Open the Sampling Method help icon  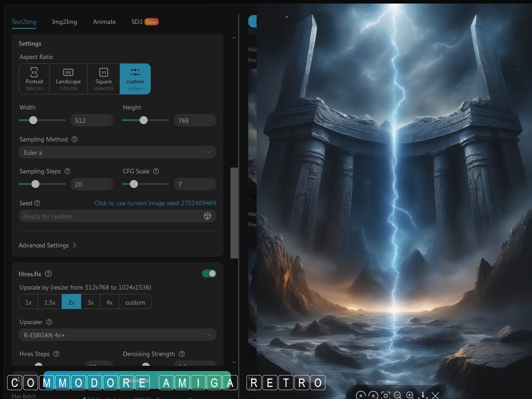tap(74, 139)
